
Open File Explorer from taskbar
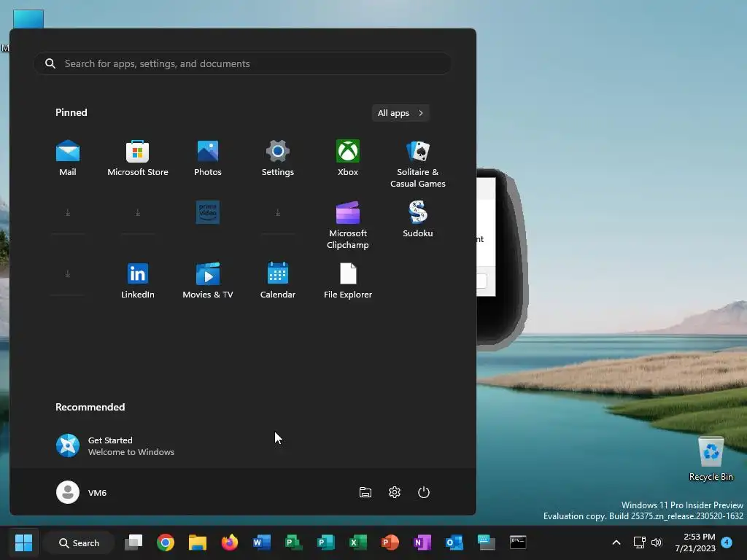(x=197, y=542)
